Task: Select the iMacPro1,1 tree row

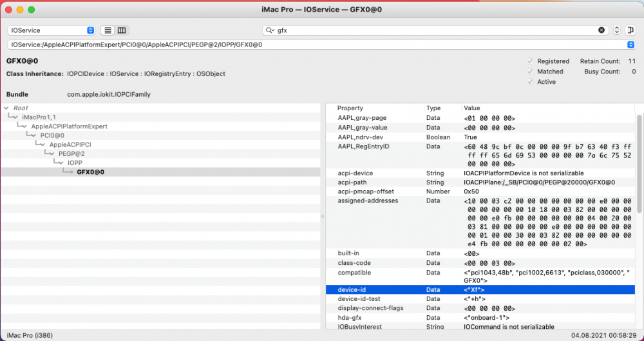Action: (x=160, y=117)
